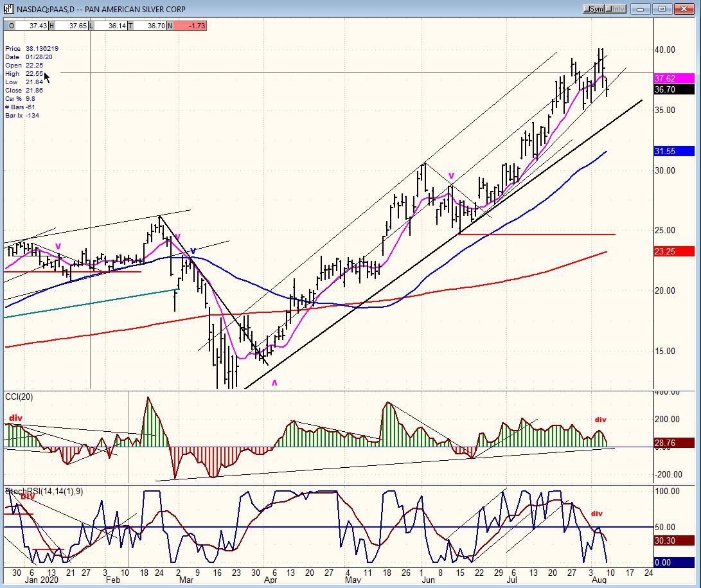The image size is (701, 588).
Task: Click the 25.00 price axis label
Action: 665,230
